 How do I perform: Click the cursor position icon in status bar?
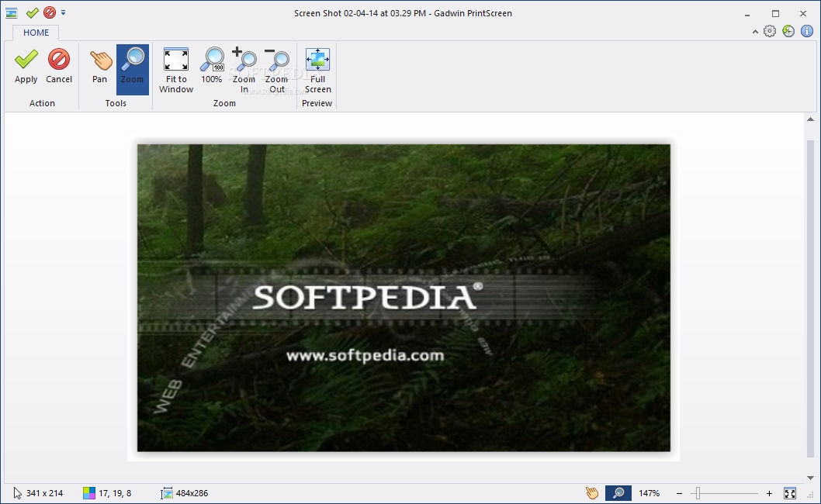(x=17, y=493)
